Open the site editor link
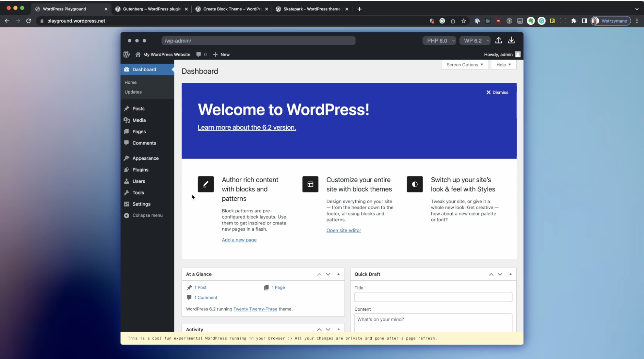Viewport: 644px width, 359px height. coord(344,231)
